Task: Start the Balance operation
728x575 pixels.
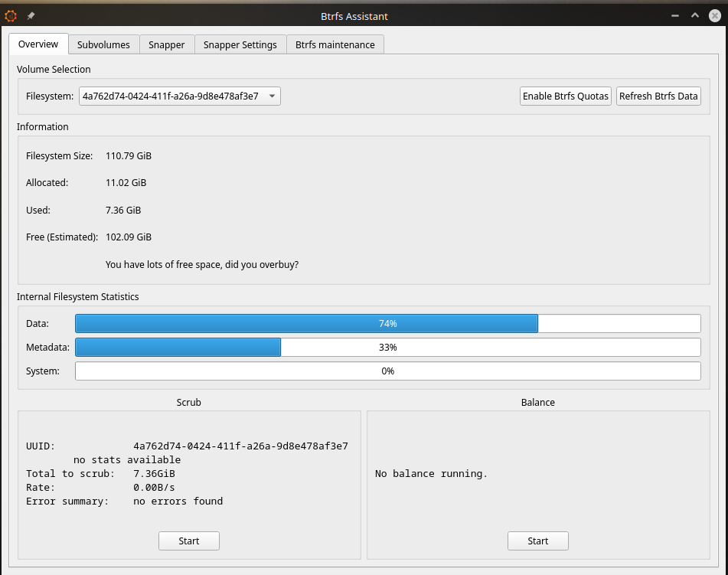Action: 537,541
